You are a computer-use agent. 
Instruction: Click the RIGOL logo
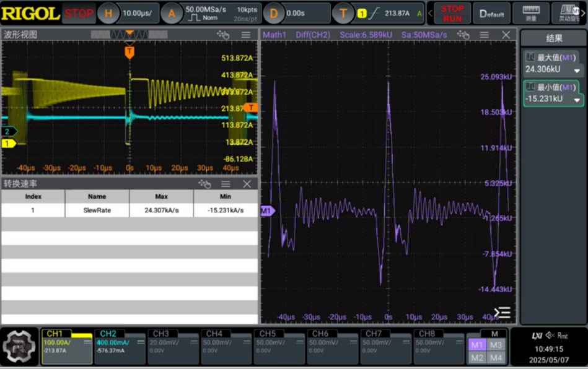tap(30, 14)
